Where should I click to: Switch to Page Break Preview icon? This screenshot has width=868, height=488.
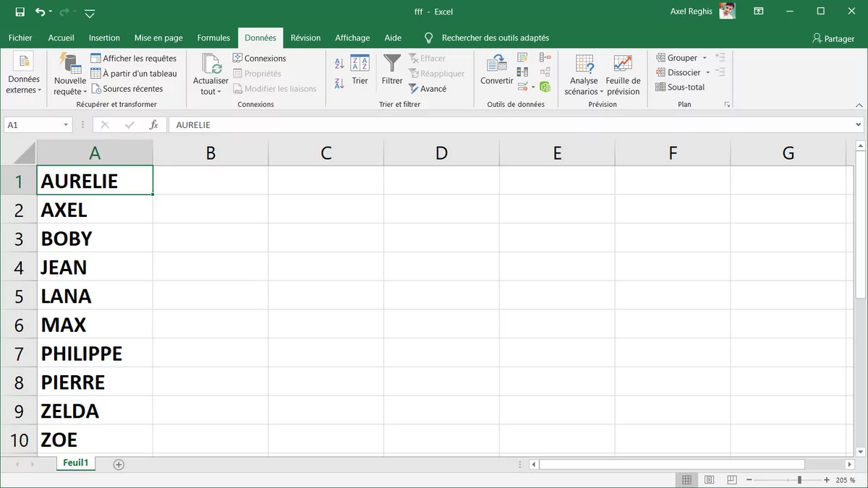[731, 480]
